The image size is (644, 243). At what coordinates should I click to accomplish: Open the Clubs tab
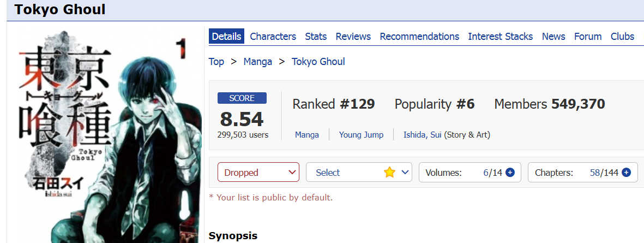click(622, 36)
